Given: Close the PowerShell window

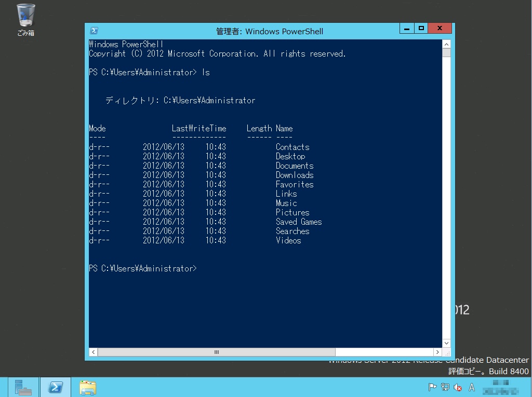Looking at the screenshot, I should [440, 29].
